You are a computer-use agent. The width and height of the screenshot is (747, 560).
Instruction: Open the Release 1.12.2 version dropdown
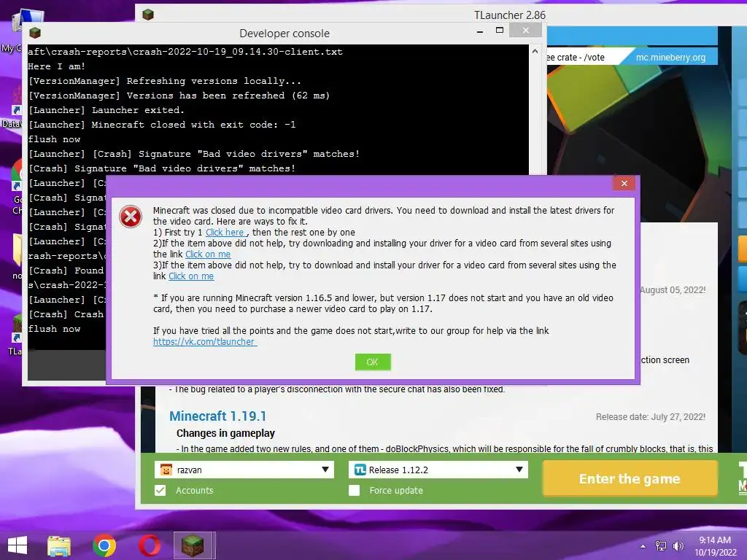[x=438, y=470]
